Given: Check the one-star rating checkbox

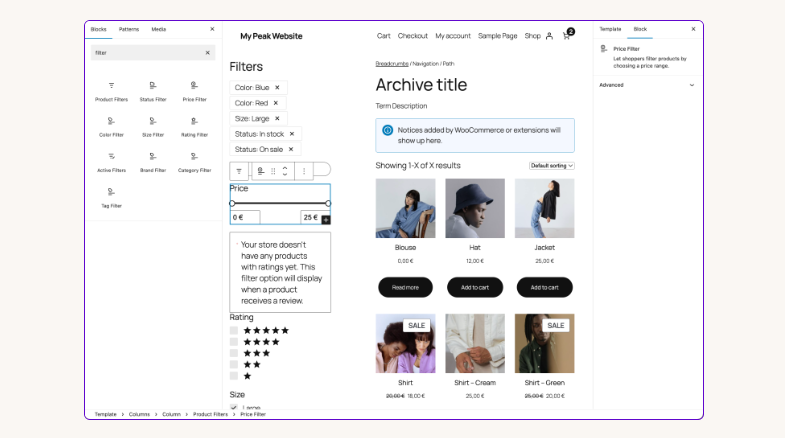Looking at the screenshot, I should click(234, 376).
